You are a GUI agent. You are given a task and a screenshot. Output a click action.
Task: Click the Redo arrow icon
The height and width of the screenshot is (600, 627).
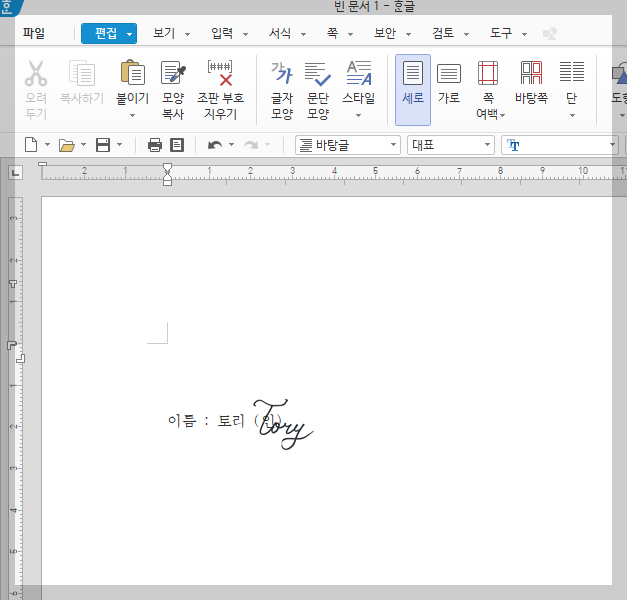pyautogui.click(x=251, y=145)
